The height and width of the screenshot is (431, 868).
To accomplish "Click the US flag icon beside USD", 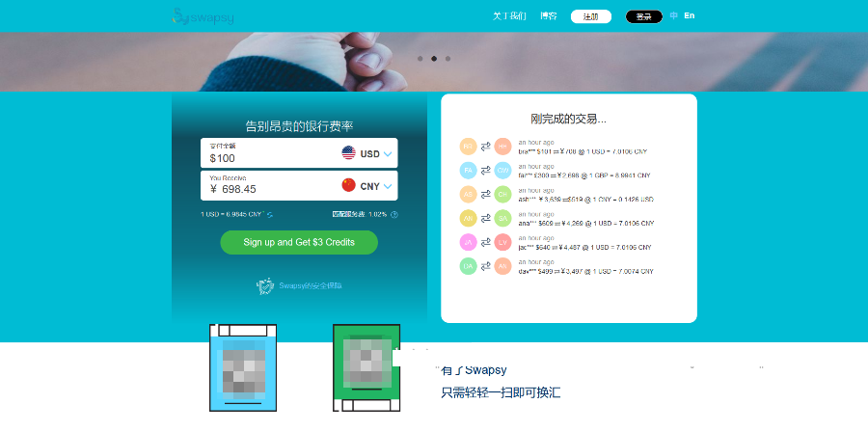I will pyautogui.click(x=349, y=153).
